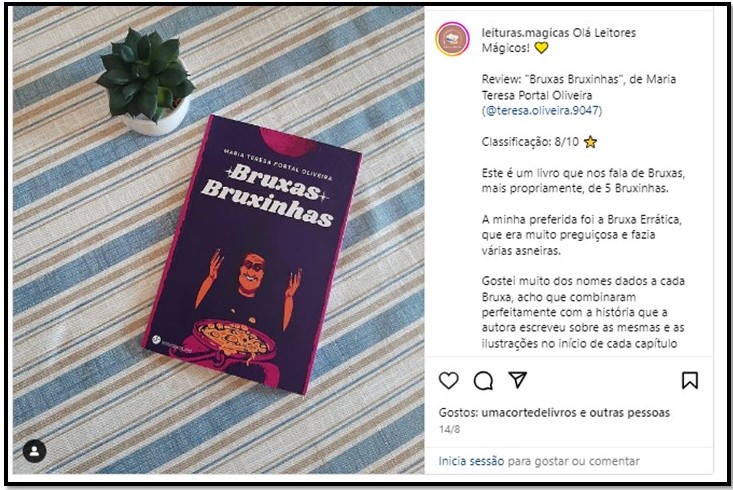Open umacortedelivros profile from likes

[529, 412]
